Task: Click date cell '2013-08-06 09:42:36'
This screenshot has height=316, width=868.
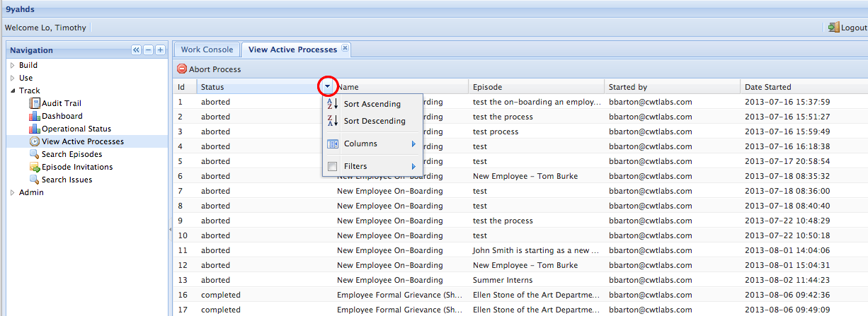Action: pyautogui.click(x=787, y=295)
